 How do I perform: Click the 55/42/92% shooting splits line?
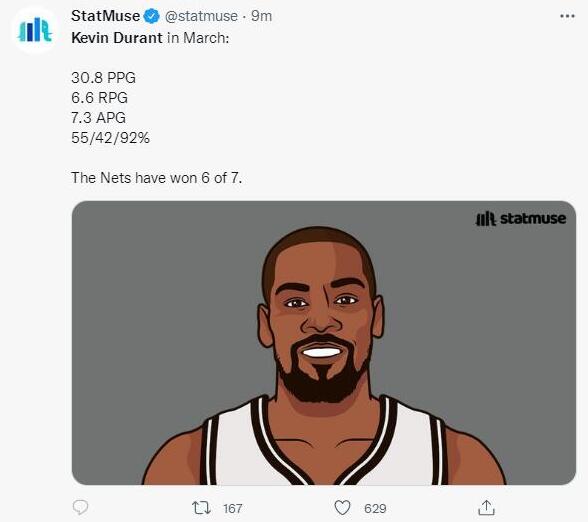point(110,138)
